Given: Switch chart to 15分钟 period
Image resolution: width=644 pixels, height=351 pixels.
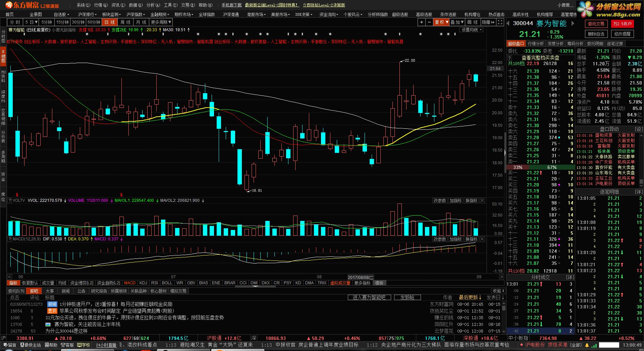Looking at the screenshot, I should [x=62, y=22].
